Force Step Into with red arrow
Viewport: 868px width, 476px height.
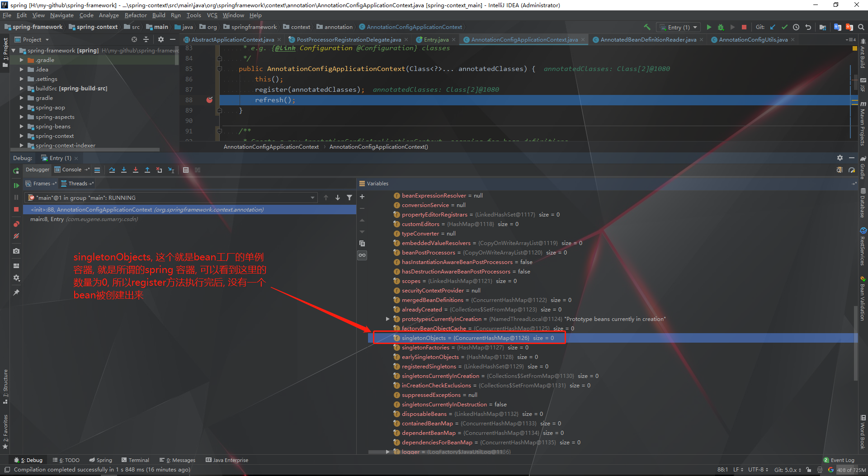point(136,170)
